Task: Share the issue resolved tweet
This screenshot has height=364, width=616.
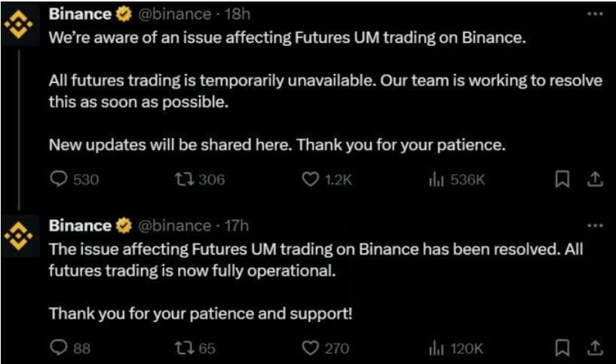Action: pyautogui.click(x=595, y=347)
